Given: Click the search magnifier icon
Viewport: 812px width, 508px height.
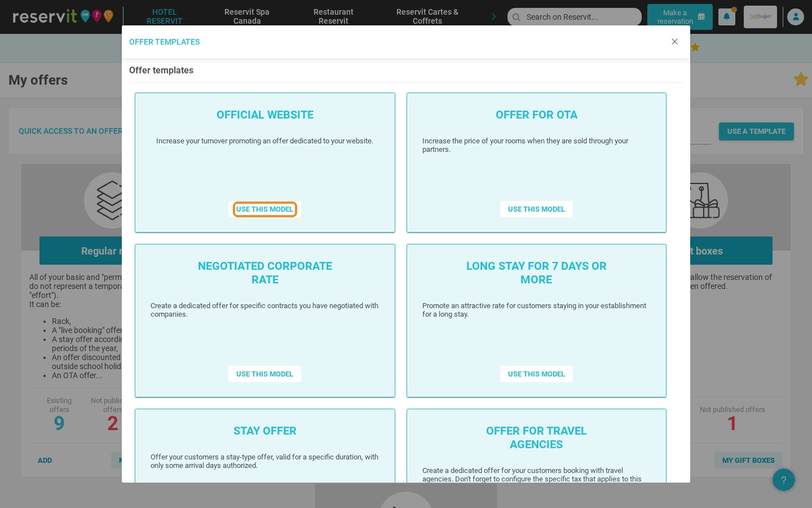Looking at the screenshot, I should pos(517,17).
